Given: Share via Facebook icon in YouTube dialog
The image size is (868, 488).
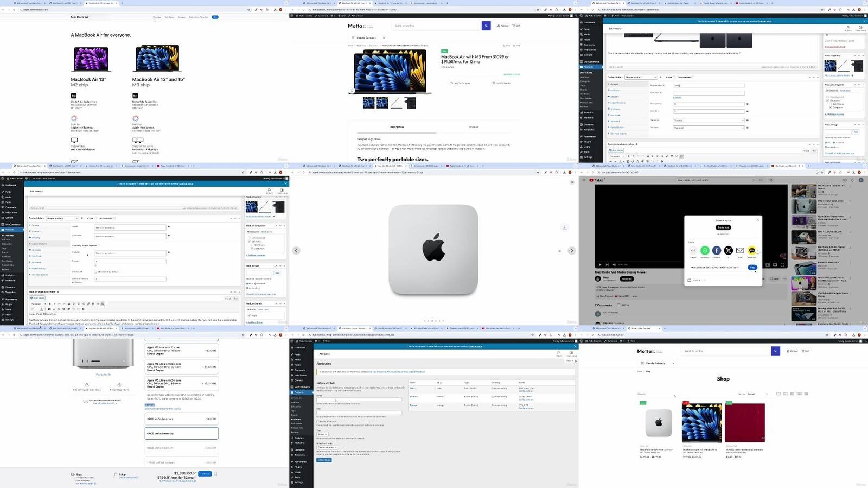Looking at the screenshot, I should tap(717, 250).
